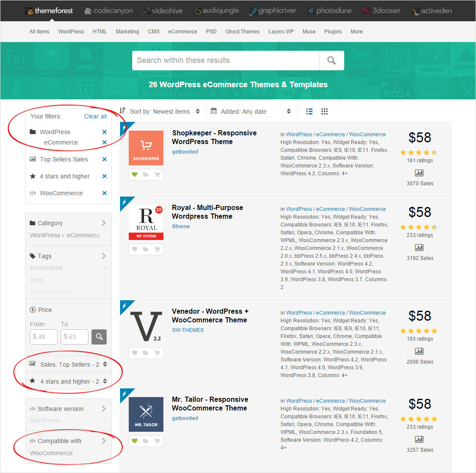Screen dimensions: 476x473
Task: Add Mr. Tailor theme to collection folder icon
Action: tap(146, 441)
